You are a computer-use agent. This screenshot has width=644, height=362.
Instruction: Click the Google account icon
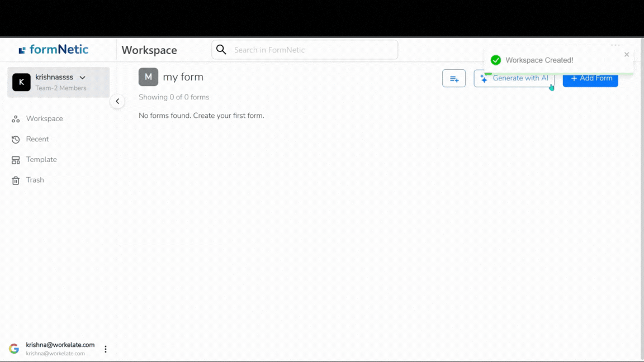tap(14, 349)
